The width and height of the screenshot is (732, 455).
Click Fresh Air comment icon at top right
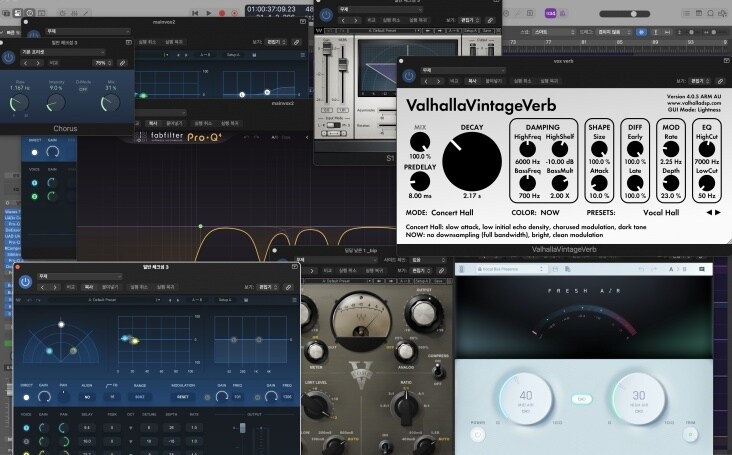702,269
